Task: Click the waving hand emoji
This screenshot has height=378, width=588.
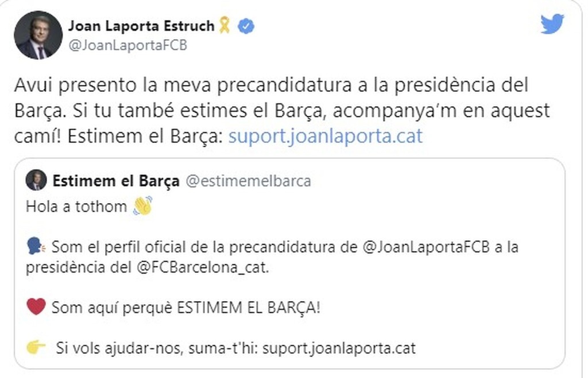Action: 142,206
